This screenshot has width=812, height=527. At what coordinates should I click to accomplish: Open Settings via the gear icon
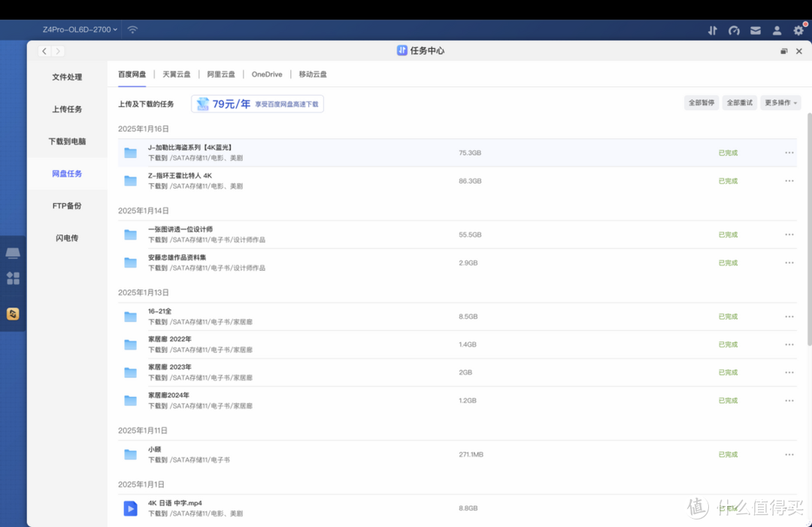click(798, 30)
